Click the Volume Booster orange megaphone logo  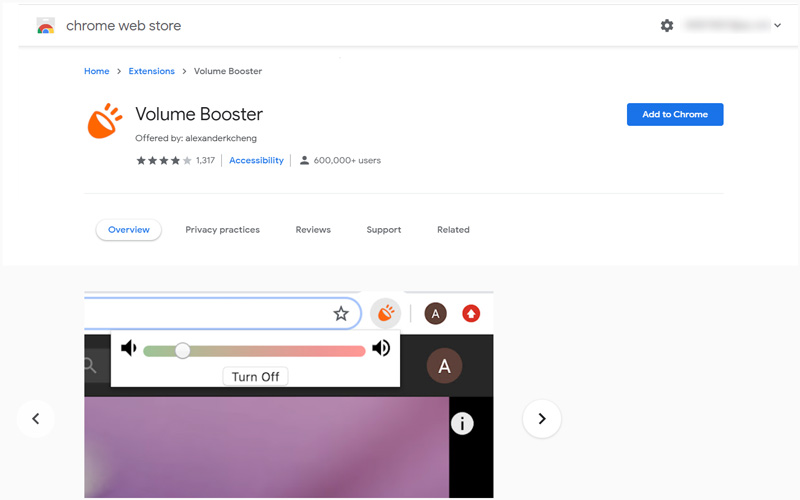pyautogui.click(x=105, y=121)
